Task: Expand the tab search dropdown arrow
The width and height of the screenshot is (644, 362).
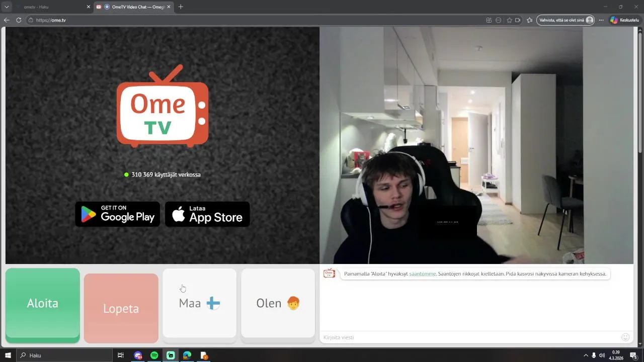Action: click(7, 7)
